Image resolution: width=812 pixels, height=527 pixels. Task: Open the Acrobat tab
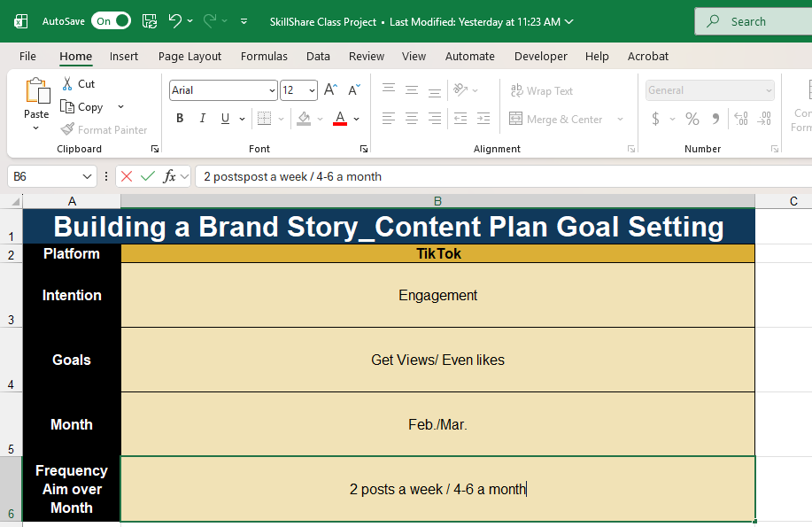tap(648, 56)
